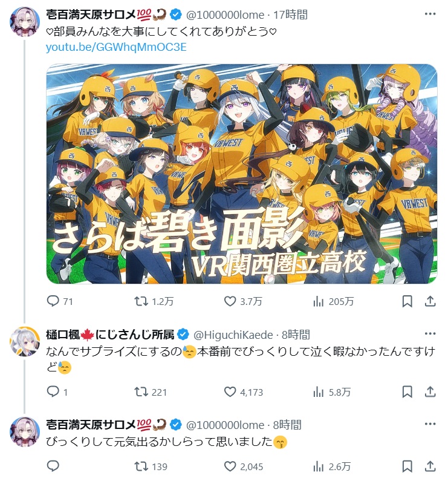Viewport: 448px width, 481px height.
Task: Open more options on the last 壱百満天原サロメ reply
Action: 430,424
